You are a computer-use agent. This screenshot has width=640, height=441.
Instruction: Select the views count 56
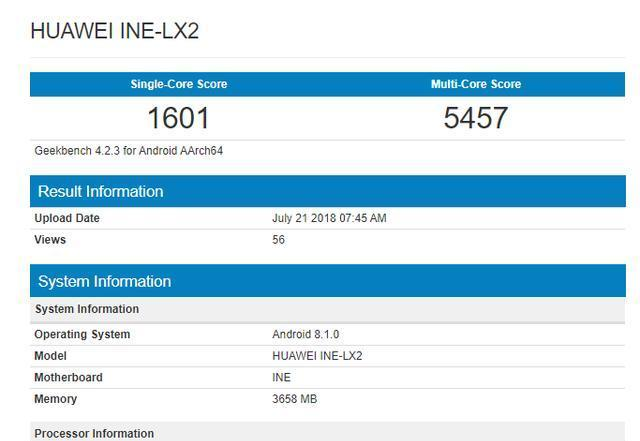[x=278, y=240]
